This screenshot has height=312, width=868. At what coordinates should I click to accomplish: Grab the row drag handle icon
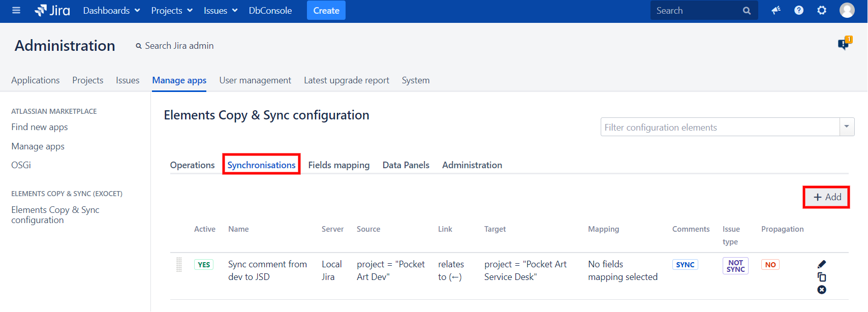pos(179,265)
